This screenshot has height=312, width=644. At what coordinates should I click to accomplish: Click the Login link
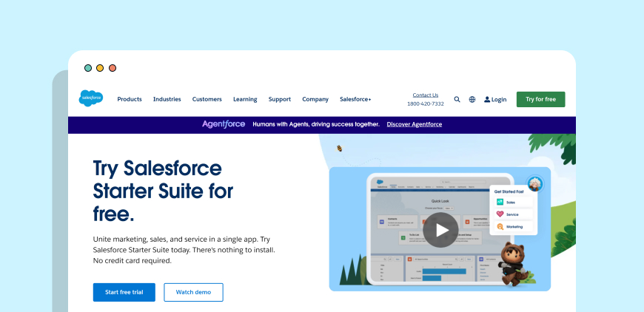pyautogui.click(x=499, y=99)
